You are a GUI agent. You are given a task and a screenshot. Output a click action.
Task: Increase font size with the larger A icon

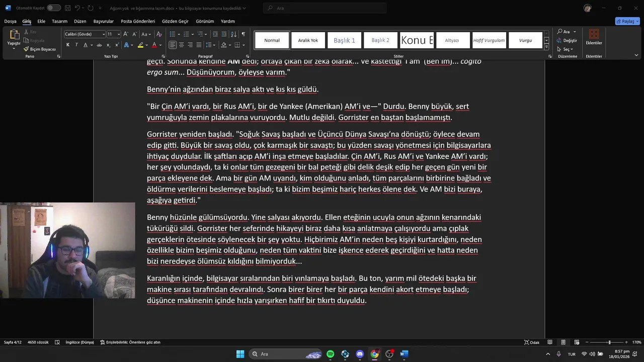click(x=126, y=34)
